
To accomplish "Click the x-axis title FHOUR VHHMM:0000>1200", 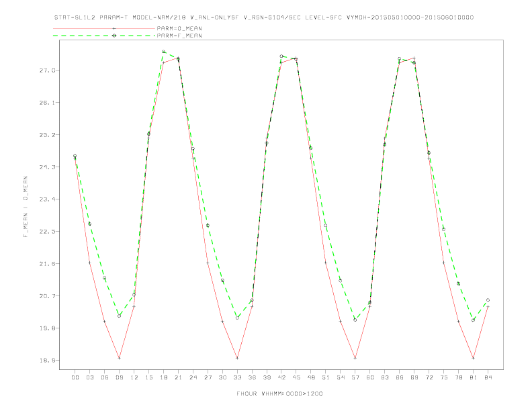I will click(279, 394).
